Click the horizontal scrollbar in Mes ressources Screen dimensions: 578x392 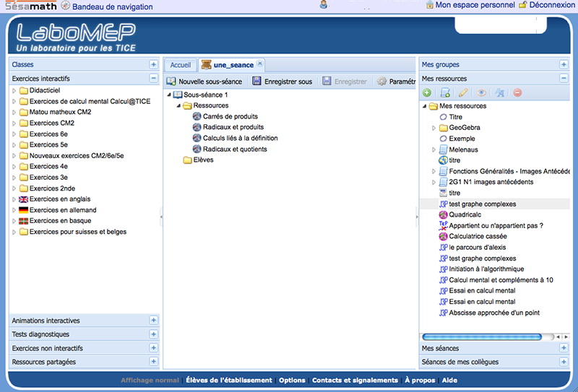tap(482, 336)
